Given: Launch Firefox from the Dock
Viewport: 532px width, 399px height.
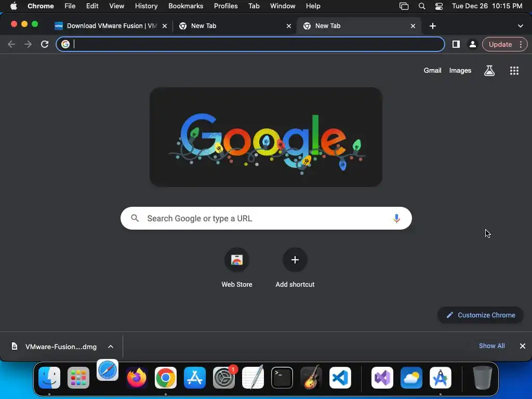Looking at the screenshot, I should [137, 378].
